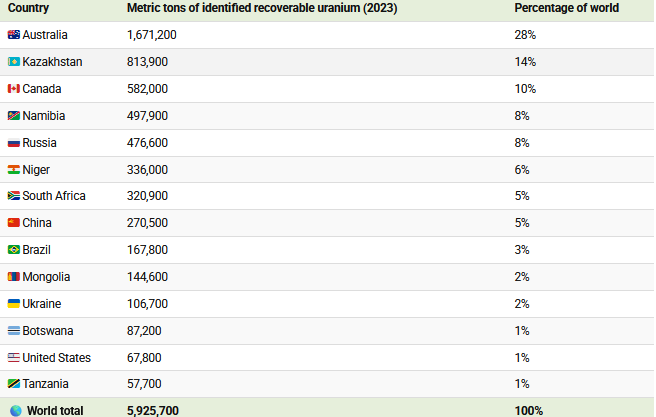The image size is (656, 417).
Task: Open the United States country link
Action: tap(56, 358)
